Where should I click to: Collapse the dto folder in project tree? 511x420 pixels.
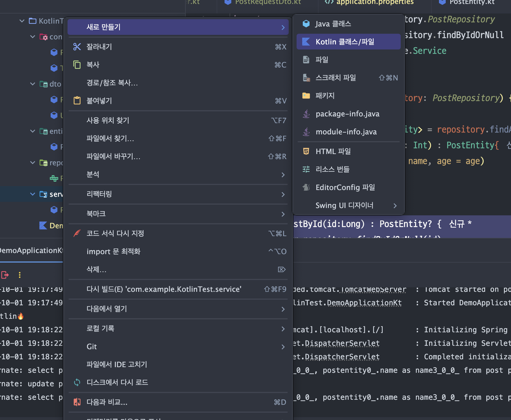[x=33, y=84]
